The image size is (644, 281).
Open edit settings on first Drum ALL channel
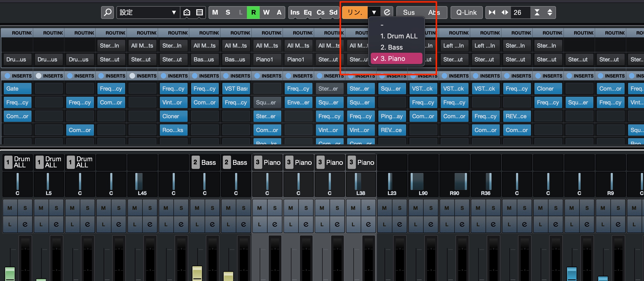click(25, 224)
